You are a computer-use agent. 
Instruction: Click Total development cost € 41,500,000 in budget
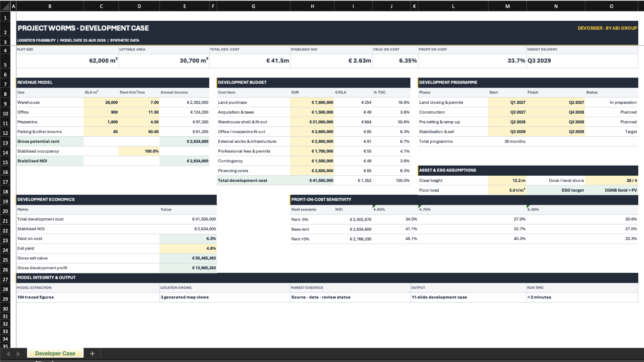(312, 180)
